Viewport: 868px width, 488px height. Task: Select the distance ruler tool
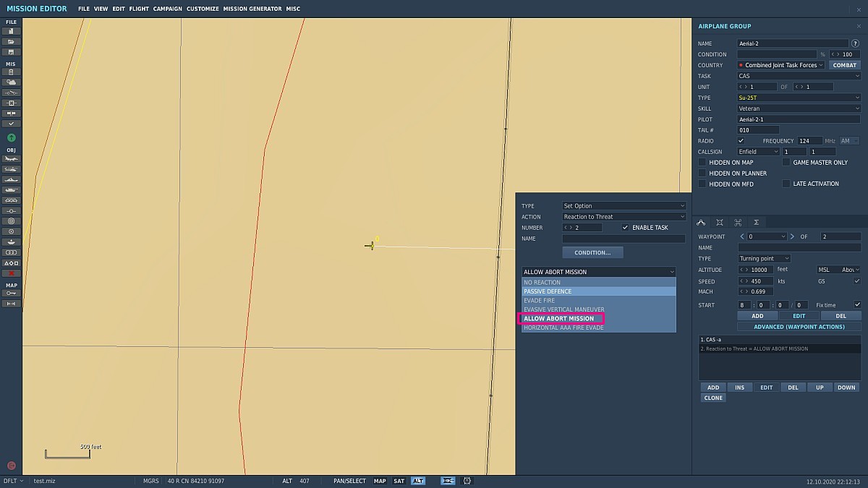pos(11,304)
